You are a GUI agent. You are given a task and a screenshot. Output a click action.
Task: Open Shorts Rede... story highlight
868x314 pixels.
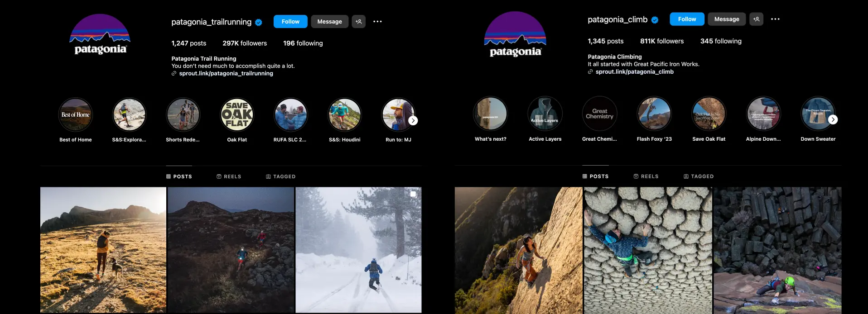pyautogui.click(x=183, y=114)
